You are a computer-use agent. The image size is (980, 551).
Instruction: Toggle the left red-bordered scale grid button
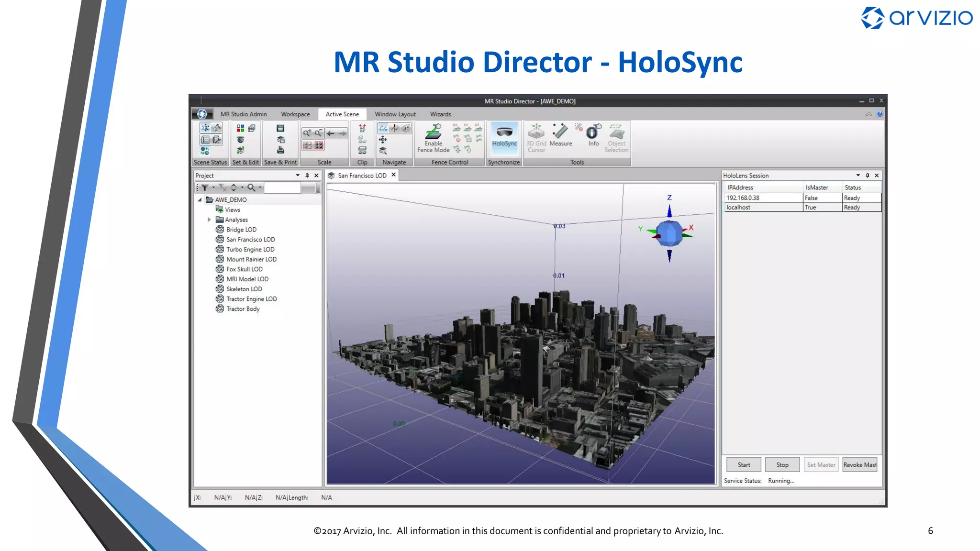click(307, 145)
